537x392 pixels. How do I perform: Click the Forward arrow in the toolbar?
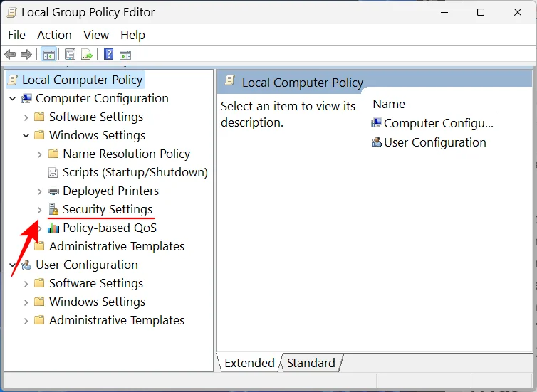click(x=26, y=54)
